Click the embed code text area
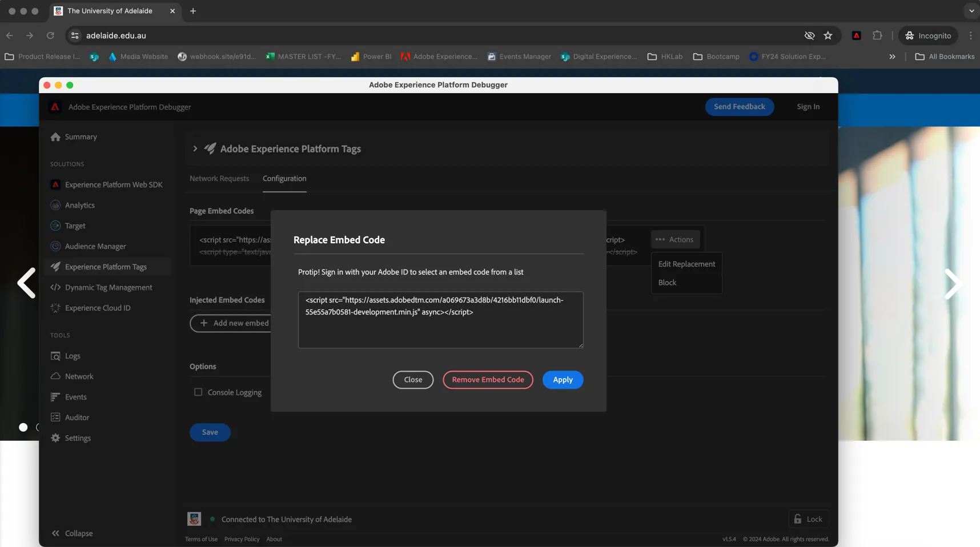 click(440, 320)
